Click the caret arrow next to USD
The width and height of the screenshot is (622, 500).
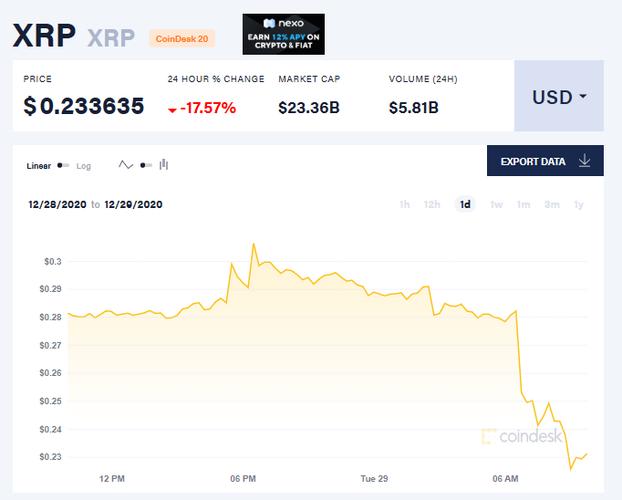click(583, 96)
